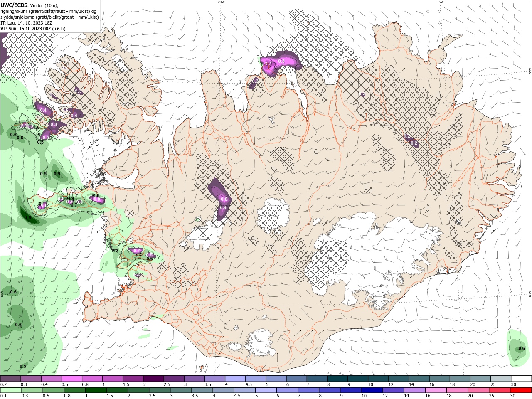
Task: Select the 25–30 red-pink rain legend swatch
Action: click(x=499, y=390)
